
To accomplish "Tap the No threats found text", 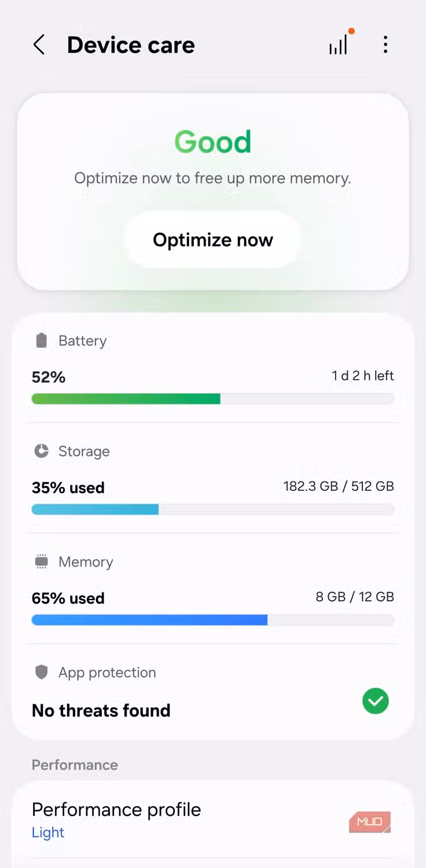I will click(101, 710).
